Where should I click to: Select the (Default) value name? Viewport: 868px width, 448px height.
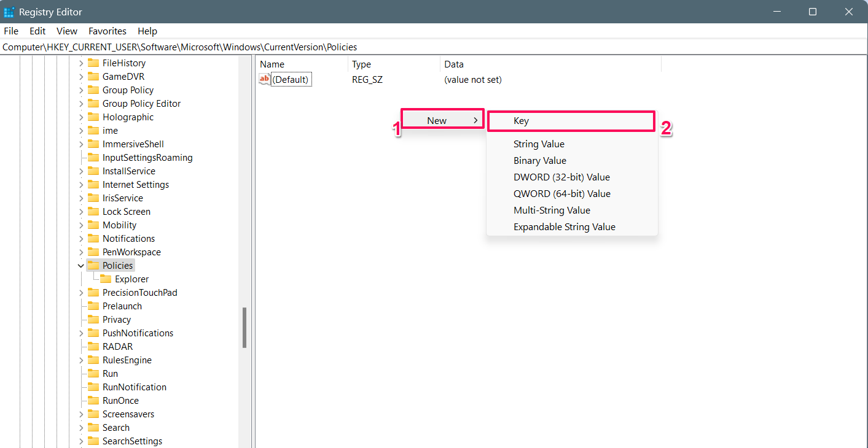[x=291, y=79]
